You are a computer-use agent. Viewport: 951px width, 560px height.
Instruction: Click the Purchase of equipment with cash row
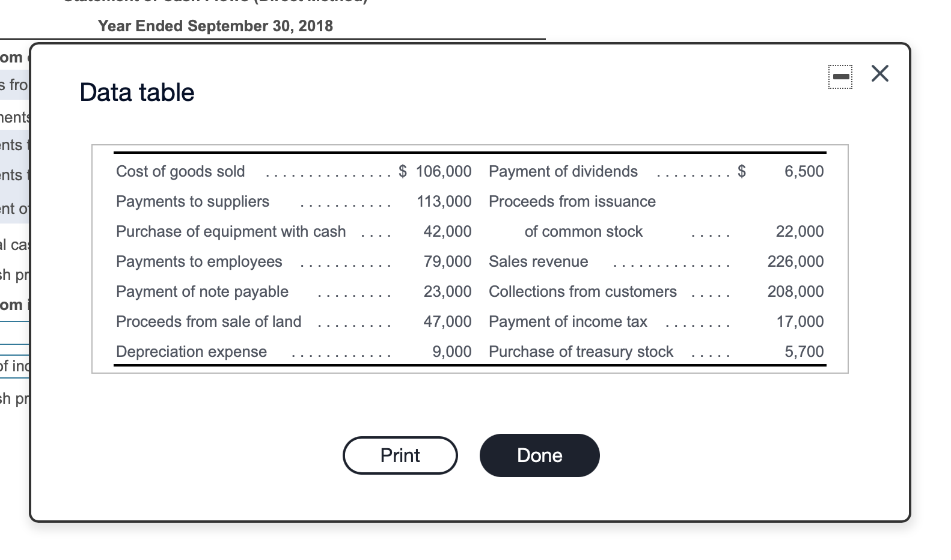coord(230,231)
